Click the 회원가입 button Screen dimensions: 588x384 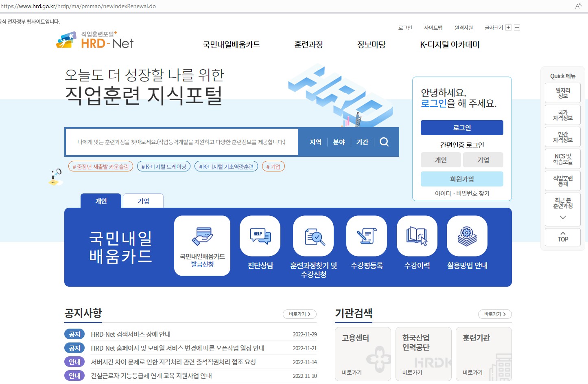point(462,179)
